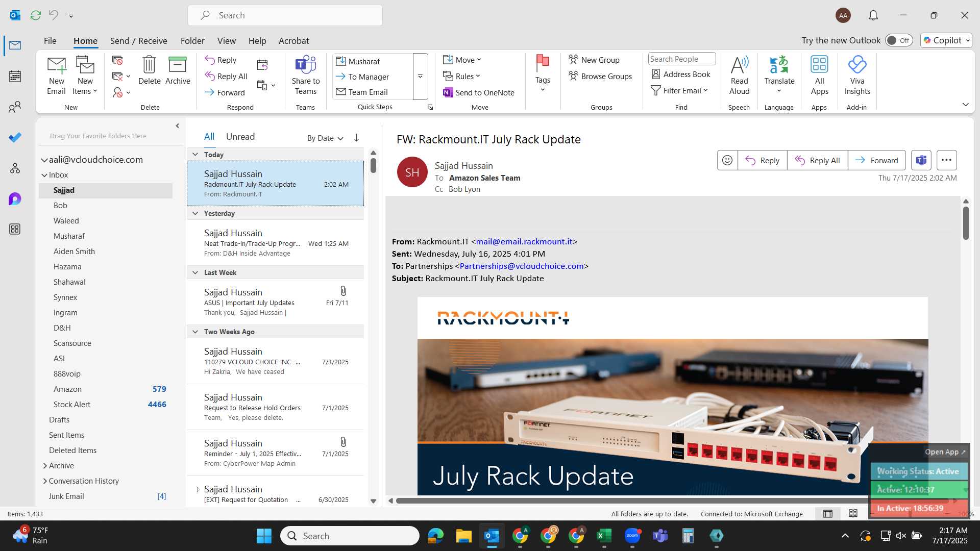The height and width of the screenshot is (551, 980).
Task: Open more message actions ellipsis
Action: (x=946, y=160)
